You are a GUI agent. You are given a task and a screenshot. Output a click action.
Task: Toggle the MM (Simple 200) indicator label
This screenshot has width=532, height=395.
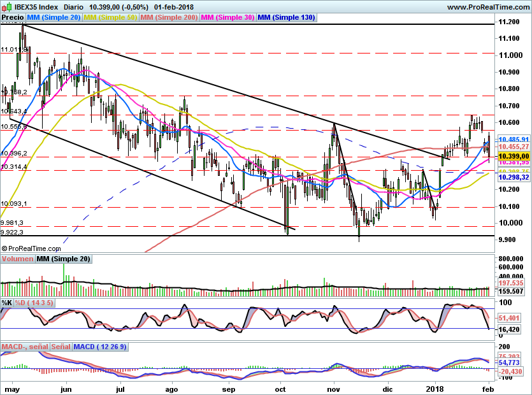click(x=169, y=18)
